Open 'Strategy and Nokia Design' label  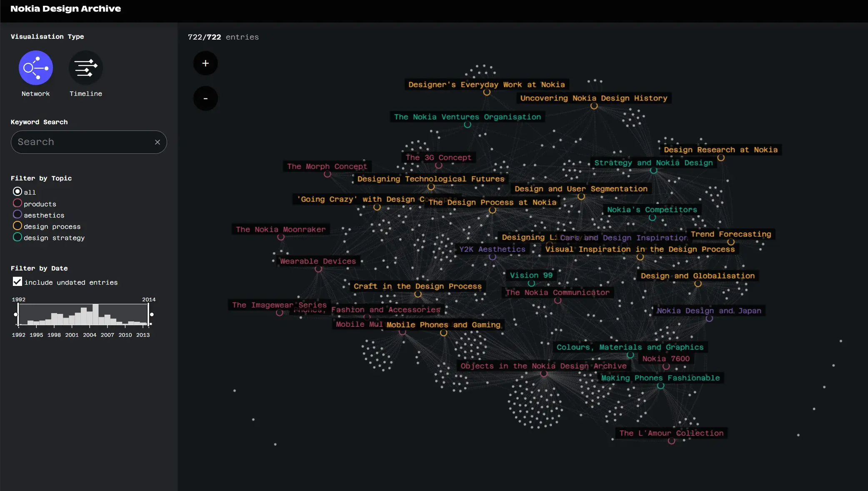(x=653, y=163)
